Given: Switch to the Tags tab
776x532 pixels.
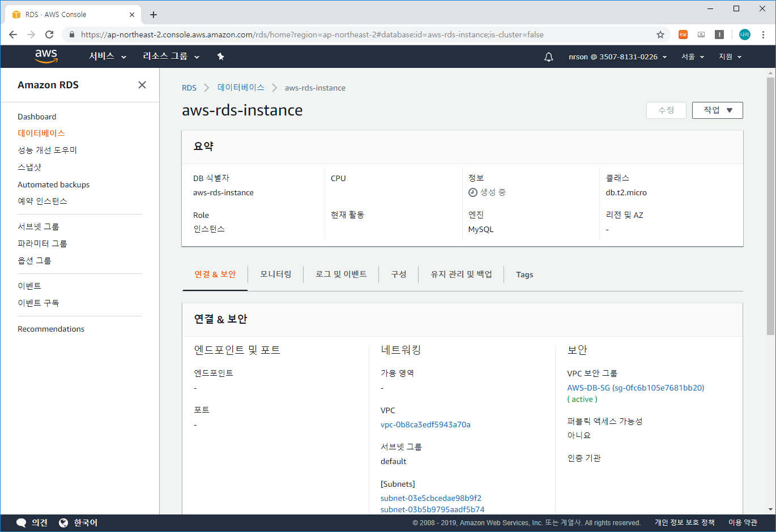Looking at the screenshot, I should pyautogui.click(x=525, y=274).
